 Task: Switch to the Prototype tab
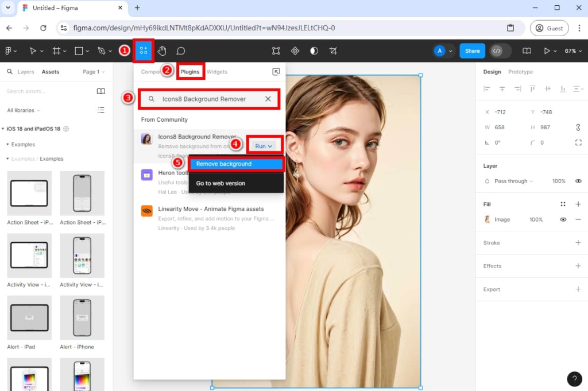coord(520,72)
